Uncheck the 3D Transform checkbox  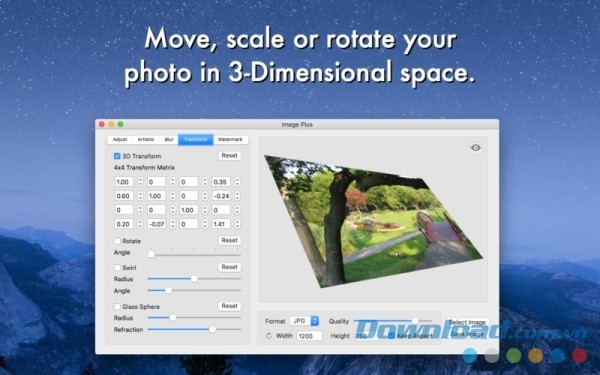click(117, 156)
